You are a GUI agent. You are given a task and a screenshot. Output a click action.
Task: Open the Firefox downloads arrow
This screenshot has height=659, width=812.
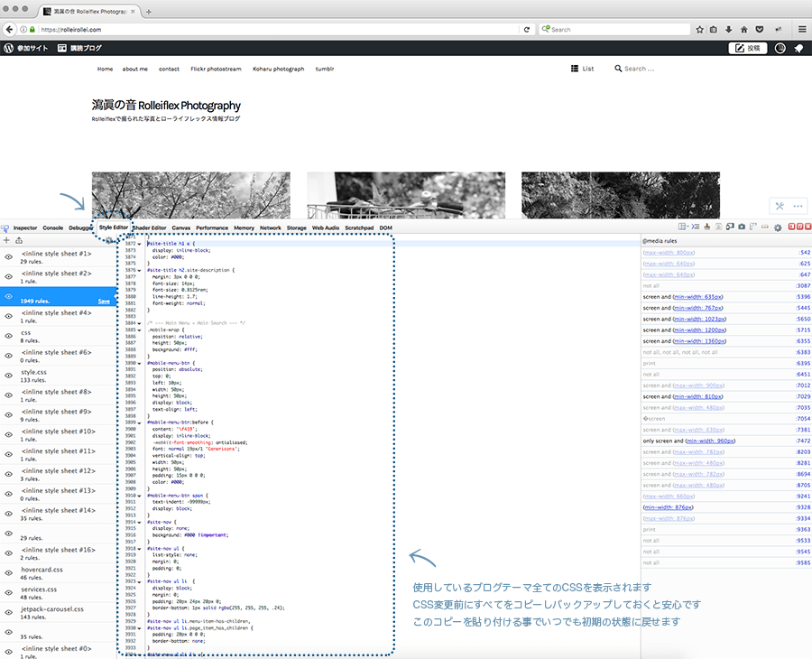tap(728, 29)
